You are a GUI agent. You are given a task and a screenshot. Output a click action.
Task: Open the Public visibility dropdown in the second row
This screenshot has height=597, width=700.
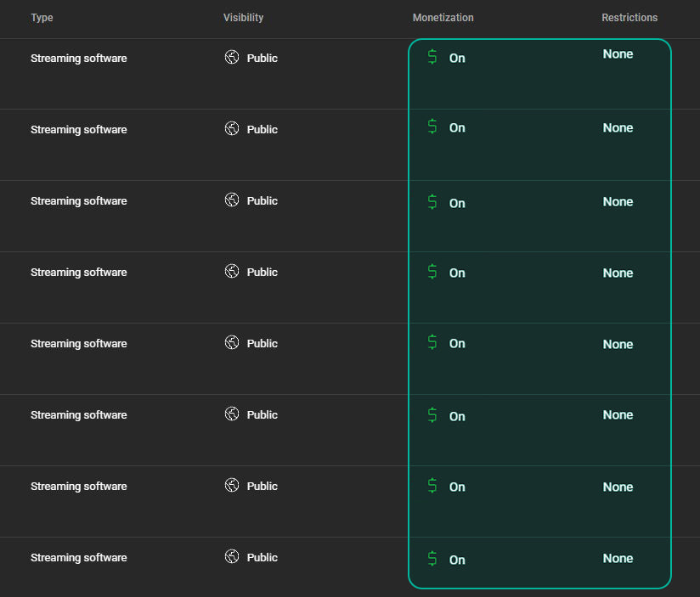click(262, 130)
